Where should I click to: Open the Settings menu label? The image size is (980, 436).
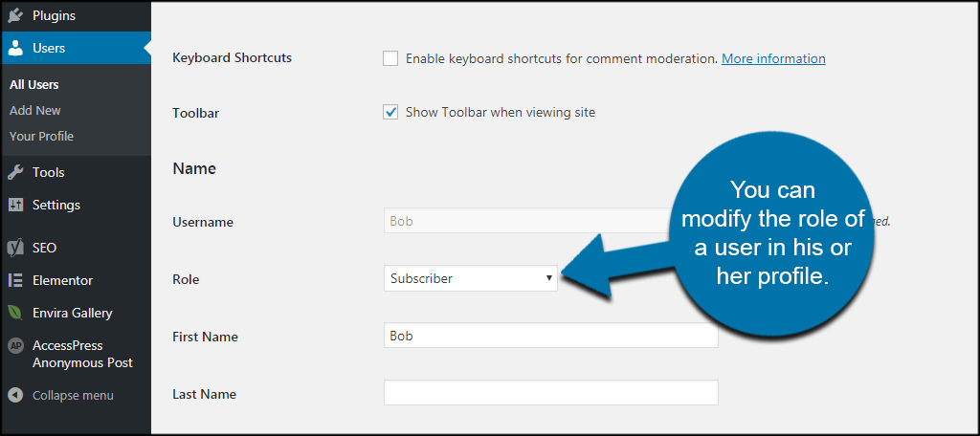[x=56, y=205]
